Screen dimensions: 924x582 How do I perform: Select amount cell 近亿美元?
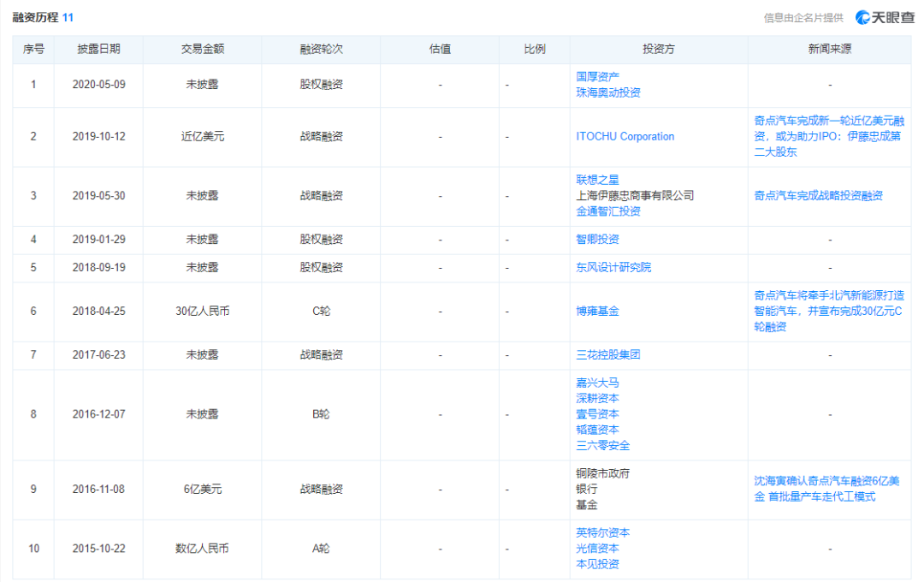point(203,137)
